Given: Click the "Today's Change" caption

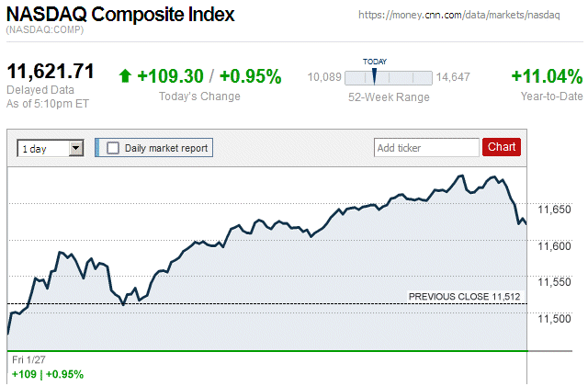Looking at the screenshot, I should 199,96.
